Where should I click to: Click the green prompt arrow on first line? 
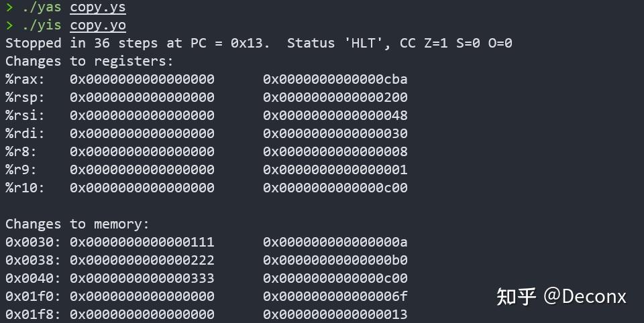tap(9, 8)
